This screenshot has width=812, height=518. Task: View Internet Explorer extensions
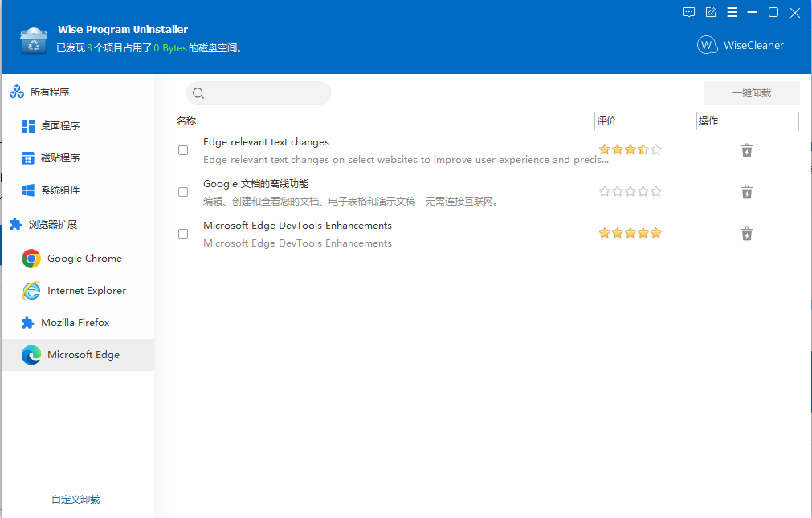point(78,291)
